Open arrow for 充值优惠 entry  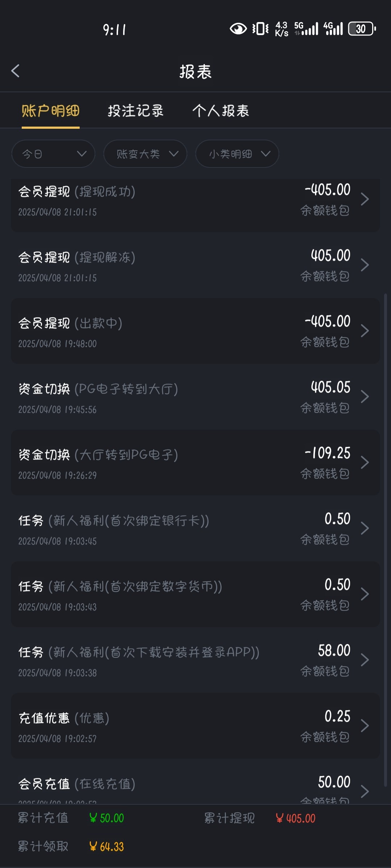pyautogui.click(x=365, y=726)
